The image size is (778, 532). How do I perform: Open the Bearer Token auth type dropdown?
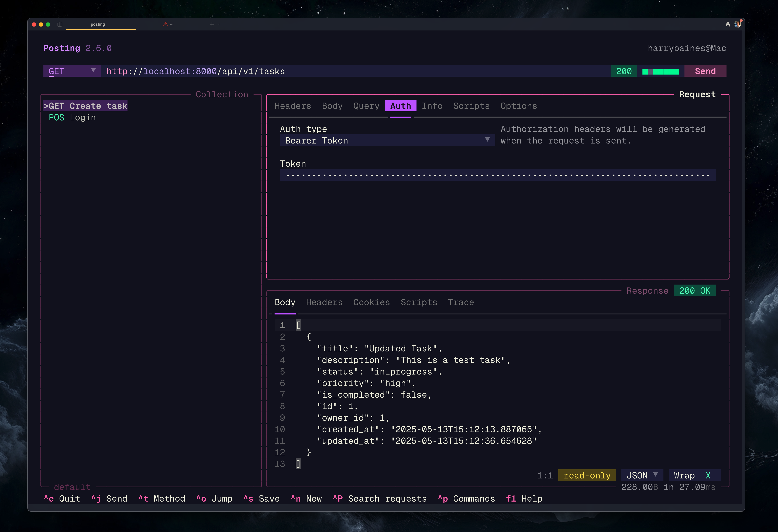coord(387,140)
